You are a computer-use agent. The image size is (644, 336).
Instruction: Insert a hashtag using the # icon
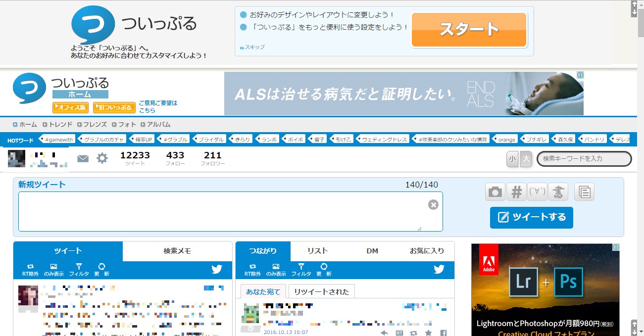pos(516,192)
